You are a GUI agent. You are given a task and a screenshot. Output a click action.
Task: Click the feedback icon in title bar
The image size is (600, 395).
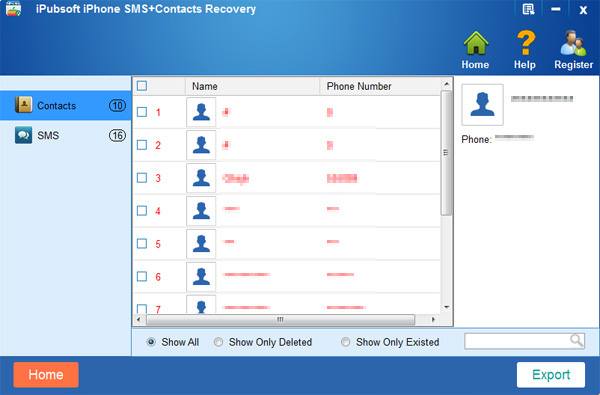(x=528, y=9)
